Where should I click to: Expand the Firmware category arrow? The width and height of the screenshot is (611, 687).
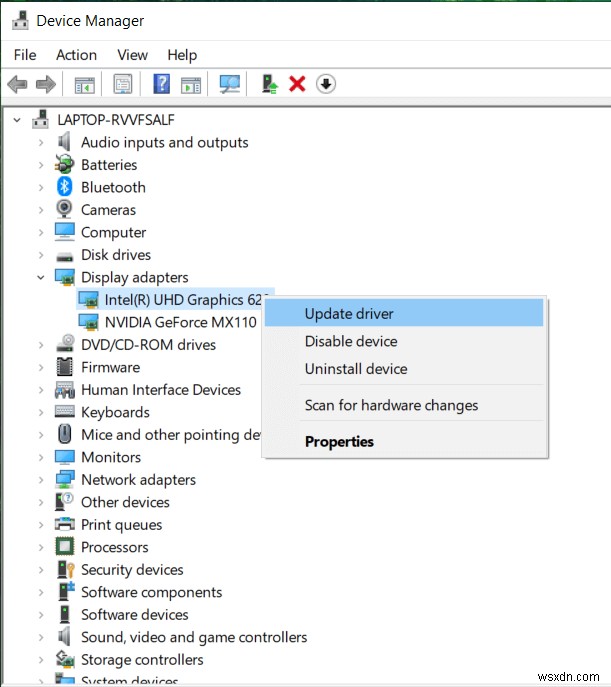41,367
